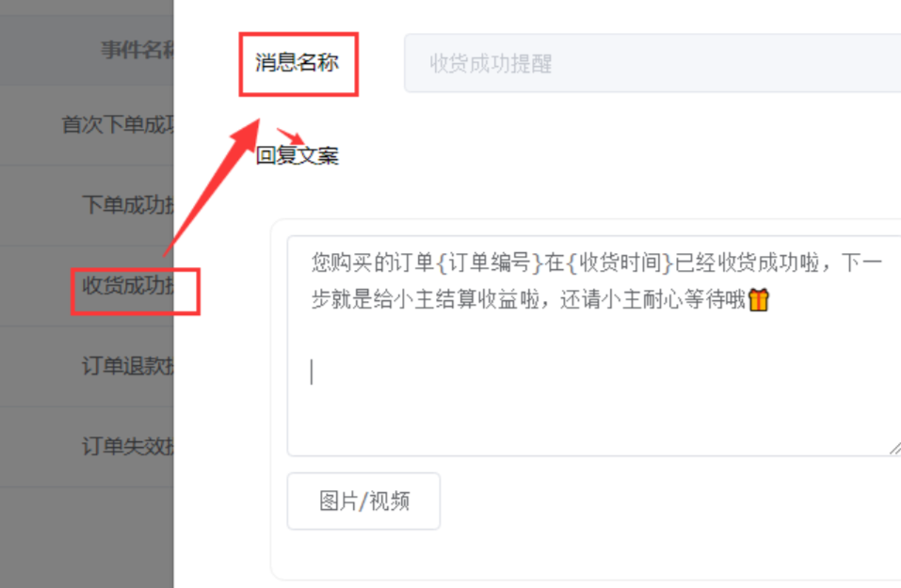Viewport: 901px width, 588px height.
Task: Click the 回复文案 label
Action: pyautogui.click(x=298, y=155)
